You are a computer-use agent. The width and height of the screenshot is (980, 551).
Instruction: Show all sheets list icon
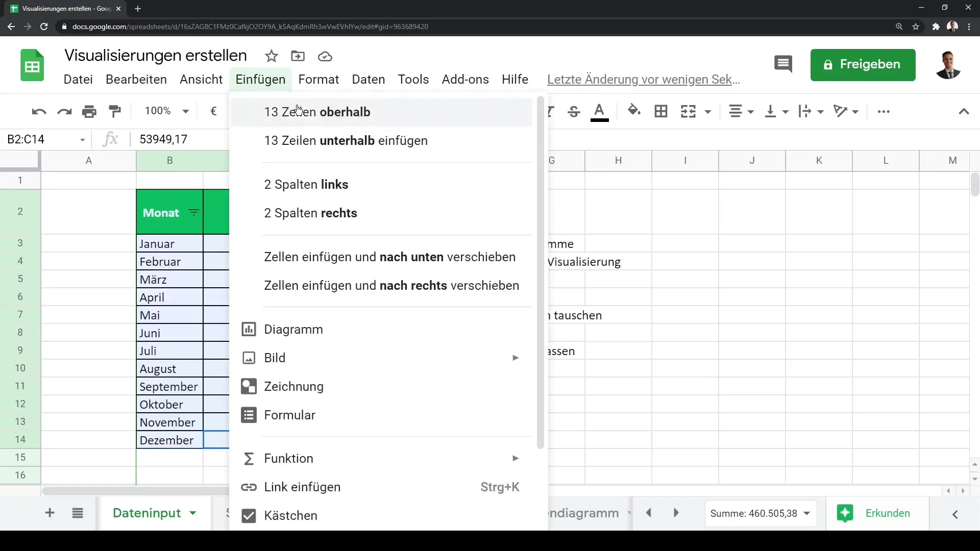coord(78,513)
